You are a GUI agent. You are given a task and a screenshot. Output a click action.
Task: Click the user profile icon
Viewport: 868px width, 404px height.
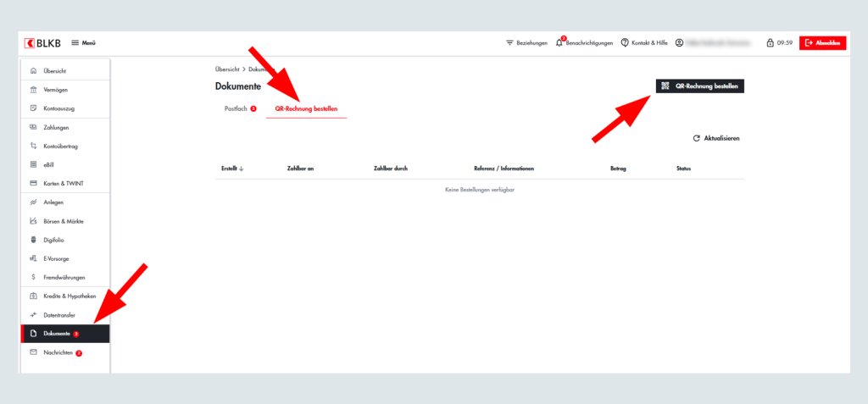679,42
